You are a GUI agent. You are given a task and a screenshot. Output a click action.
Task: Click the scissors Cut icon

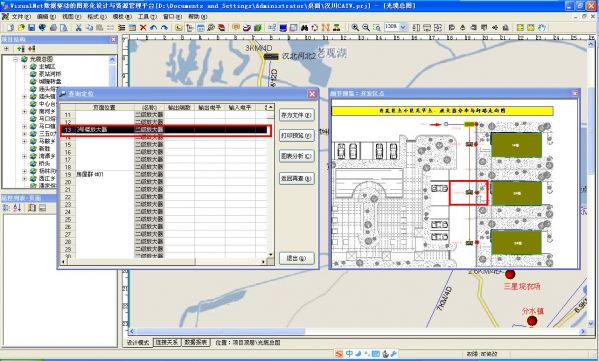coord(79,28)
